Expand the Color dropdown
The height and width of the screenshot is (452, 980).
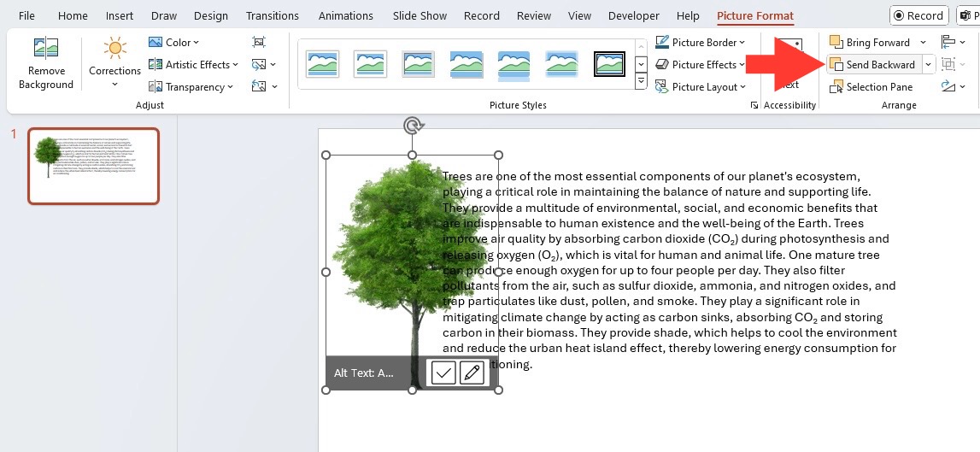click(197, 43)
